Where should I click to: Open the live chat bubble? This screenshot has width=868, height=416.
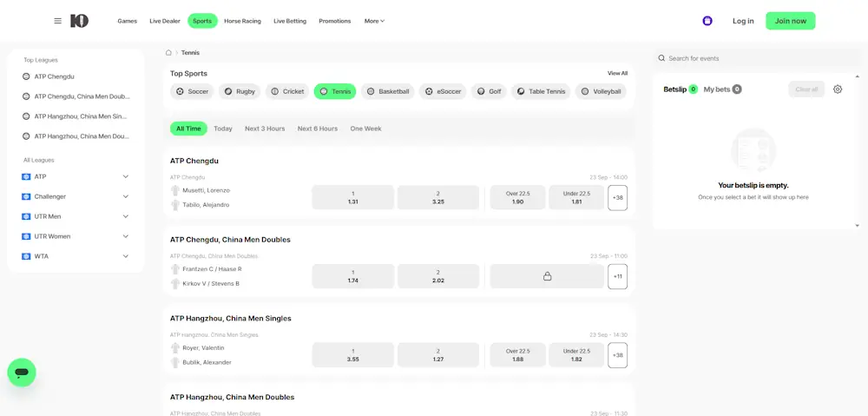coord(22,373)
